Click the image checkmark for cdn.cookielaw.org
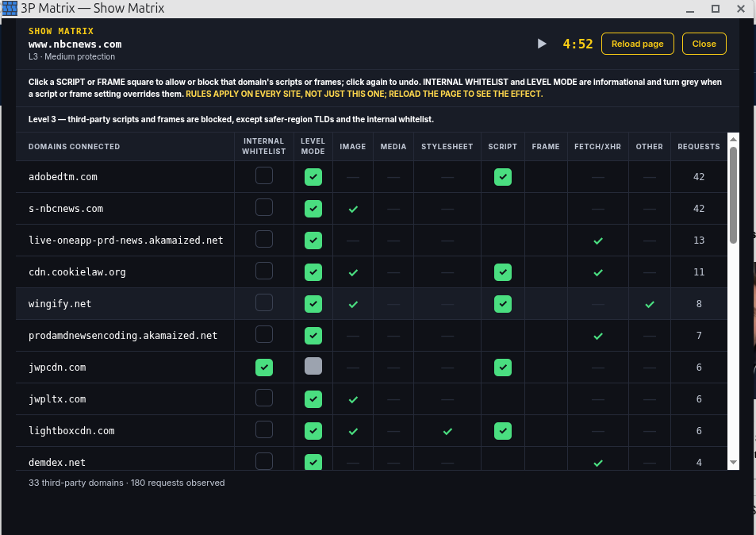This screenshot has width=756, height=535. 354,272
